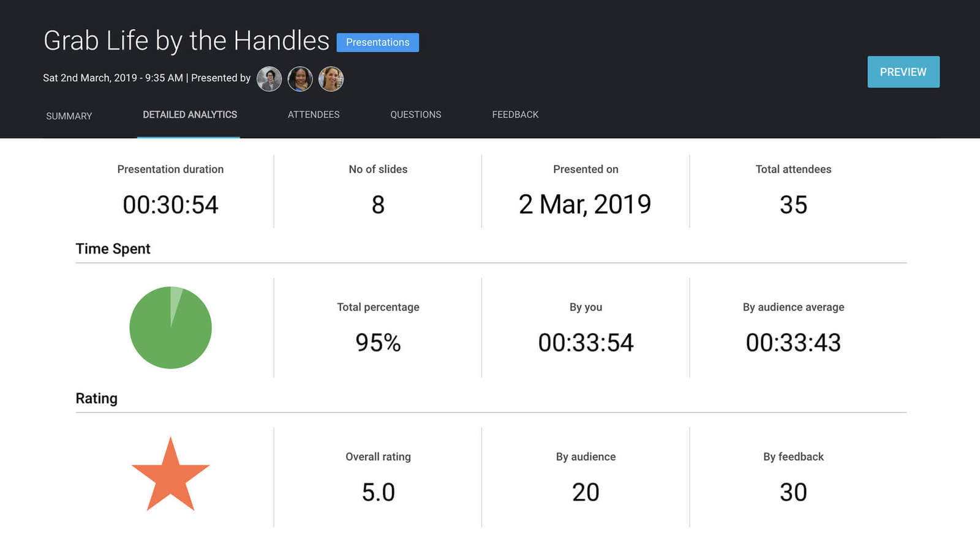Select the By feedback value 30
Image resolution: width=980 pixels, height=538 pixels.
pos(793,492)
